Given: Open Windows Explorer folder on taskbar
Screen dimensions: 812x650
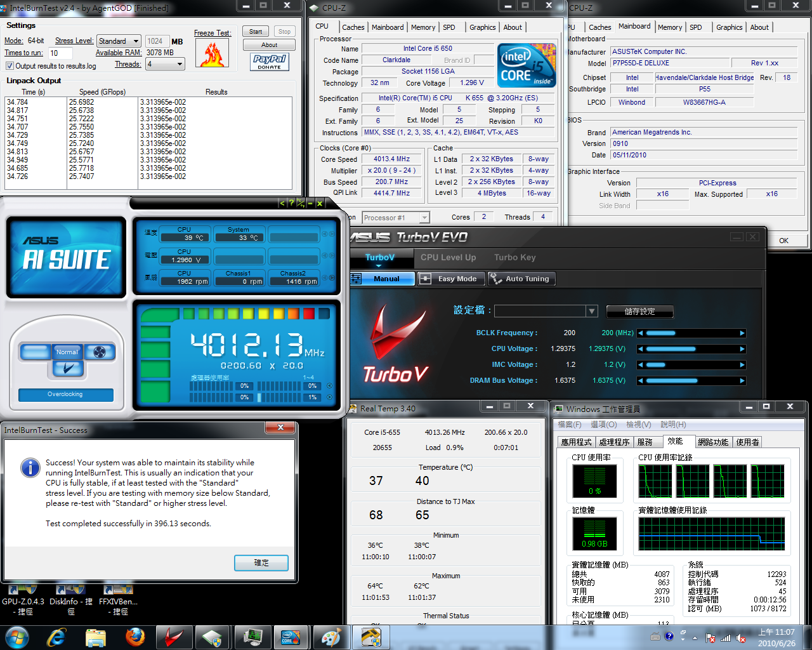Looking at the screenshot, I should [x=96, y=637].
